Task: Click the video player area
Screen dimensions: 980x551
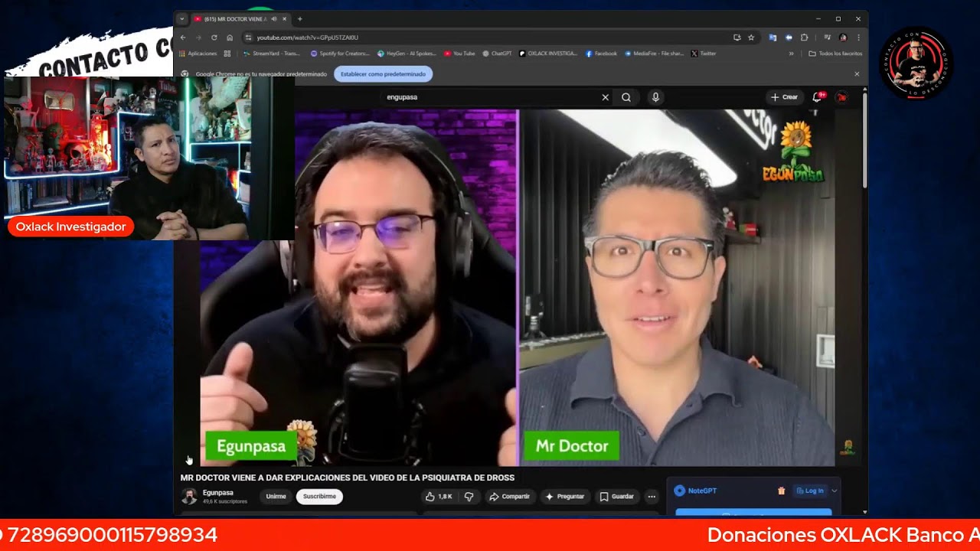Action: [x=518, y=288]
